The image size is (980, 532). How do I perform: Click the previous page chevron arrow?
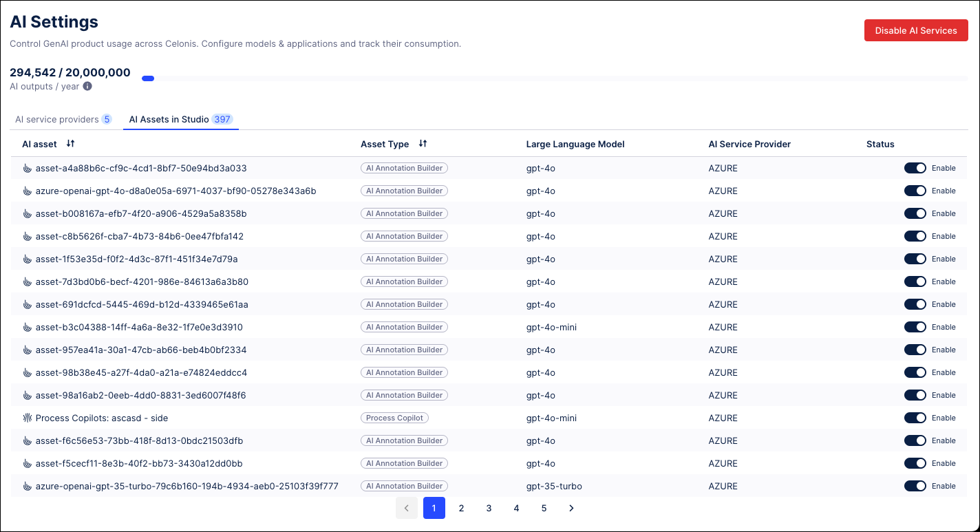click(x=407, y=508)
